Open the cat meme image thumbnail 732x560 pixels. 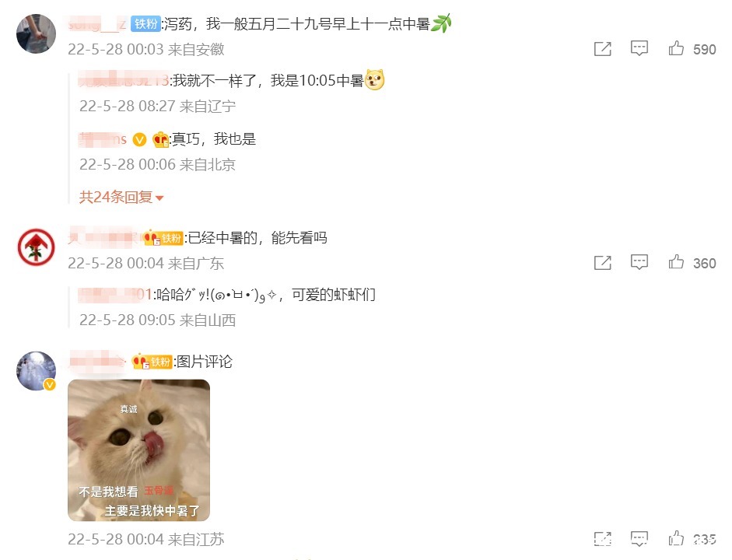tap(138, 450)
